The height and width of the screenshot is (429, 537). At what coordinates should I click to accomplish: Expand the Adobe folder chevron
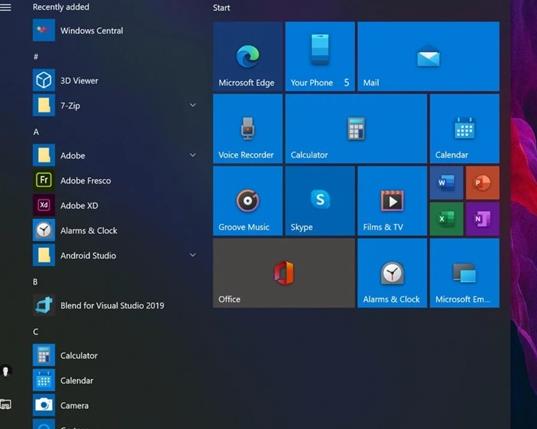click(x=193, y=155)
